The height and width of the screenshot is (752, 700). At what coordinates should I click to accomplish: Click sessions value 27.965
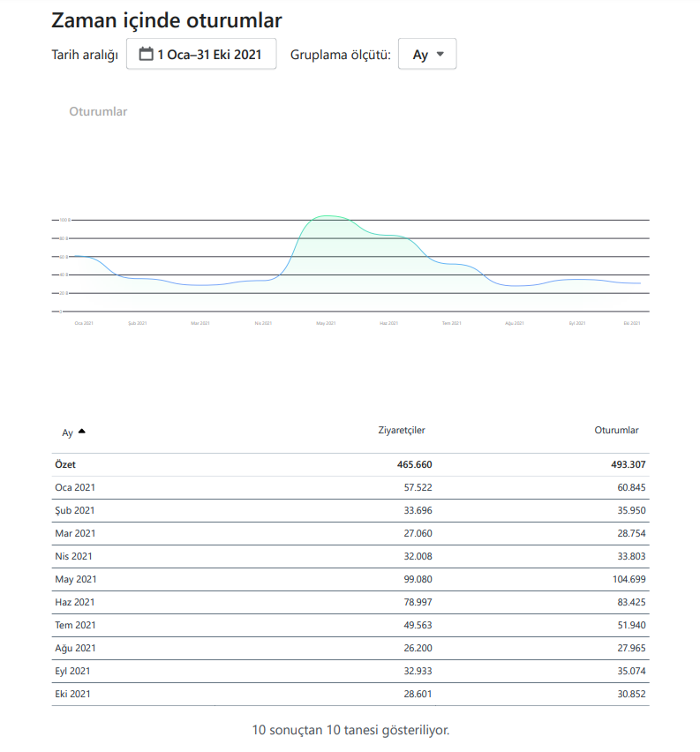631,649
